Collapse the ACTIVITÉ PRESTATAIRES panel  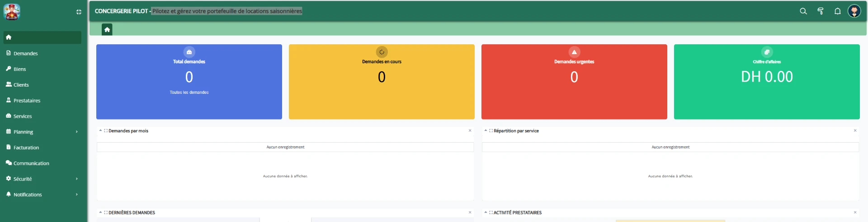coord(486,212)
